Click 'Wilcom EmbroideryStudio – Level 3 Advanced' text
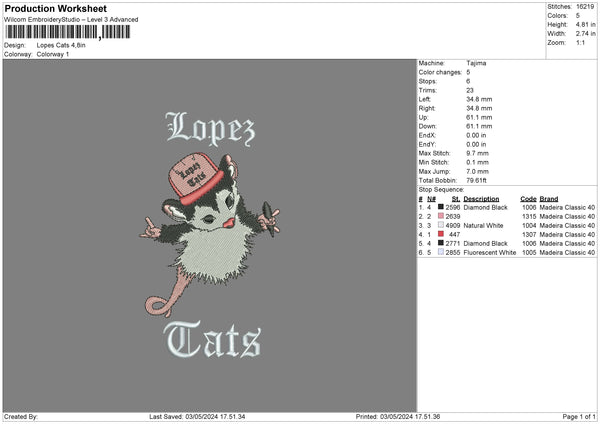Viewport: 600px width, 424px height. (71, 20)
